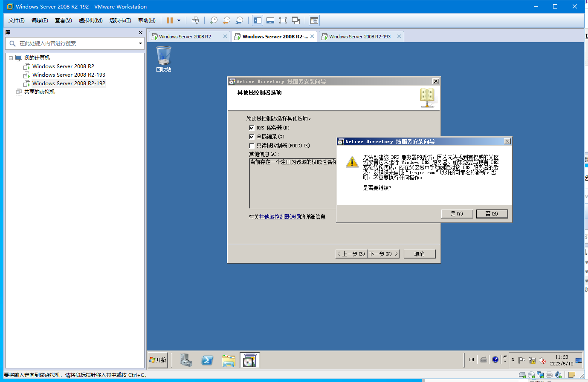This screenshot has width=588, height=382.
Task: Open Windows Explorer from guest taskbar
Action: [x=229, y=360]
